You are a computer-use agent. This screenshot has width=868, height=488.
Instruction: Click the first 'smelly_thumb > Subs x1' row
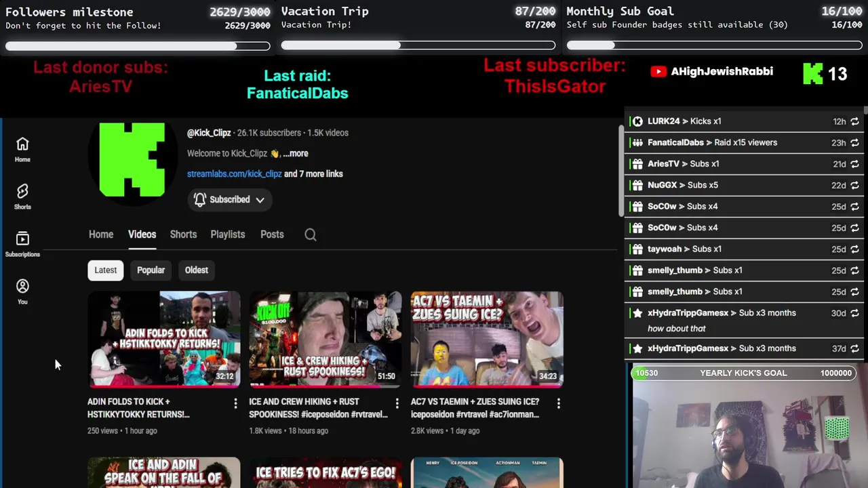[x=745, y=270]
